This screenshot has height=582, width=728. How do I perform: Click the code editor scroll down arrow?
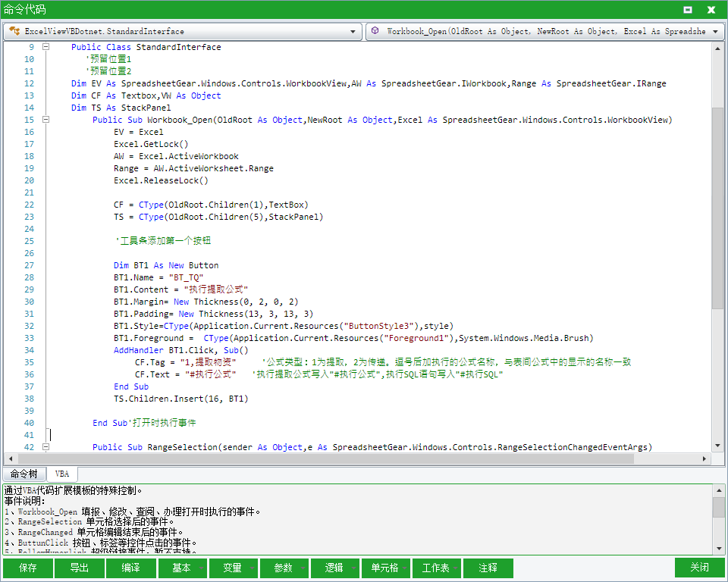point(718,446)
